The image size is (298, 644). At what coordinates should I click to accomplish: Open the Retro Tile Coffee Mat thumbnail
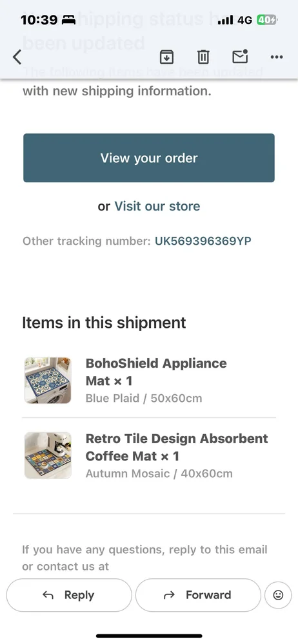[48, 455]
